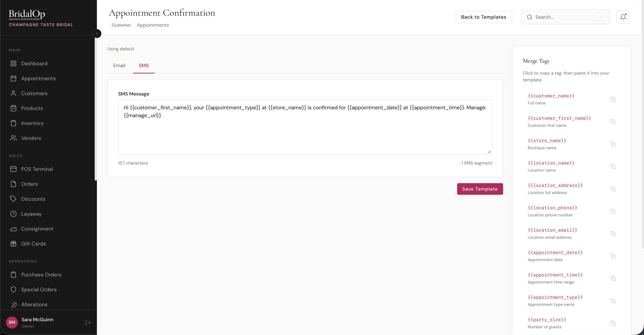Screen dimensions: 644x335
Task: Copy the appointment_date merge tag
Action: 613,256
